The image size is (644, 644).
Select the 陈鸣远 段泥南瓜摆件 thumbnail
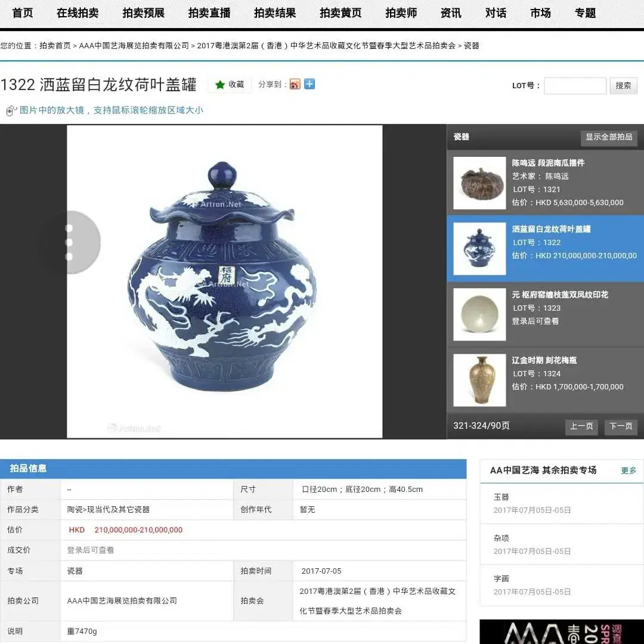(x=479, y=183)
